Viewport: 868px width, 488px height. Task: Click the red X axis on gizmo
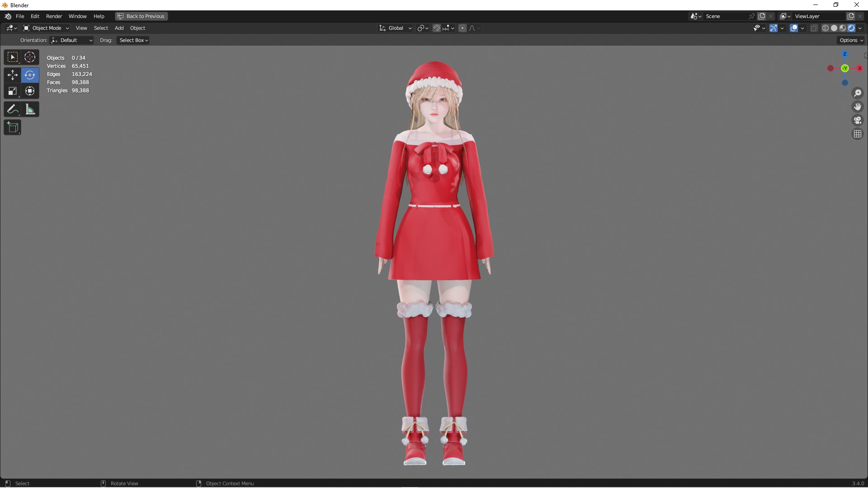[x=859, y=68]
